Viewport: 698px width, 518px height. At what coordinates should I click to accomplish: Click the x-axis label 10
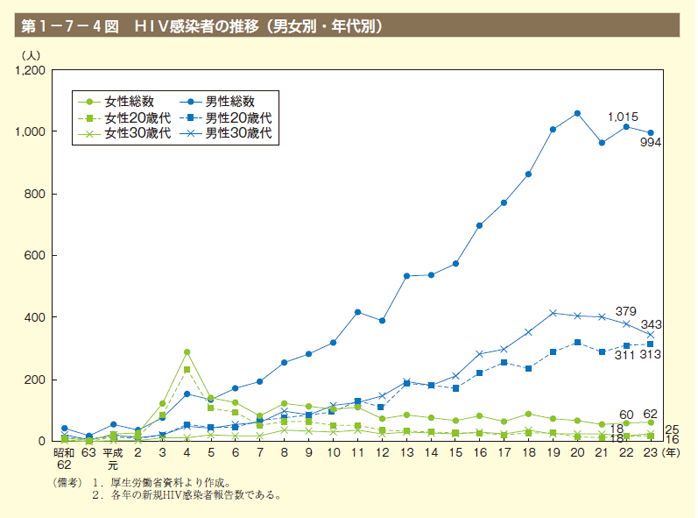click(333, 453)
